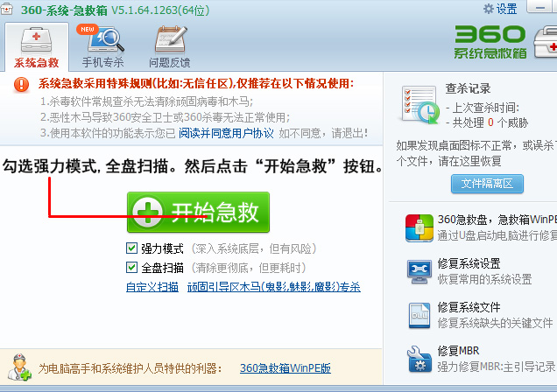This screenshot has width=557, height=392.
Task: Open the 顽固引导区木马专杀 link
Action: pyautogui.click(x=273, y=287)
